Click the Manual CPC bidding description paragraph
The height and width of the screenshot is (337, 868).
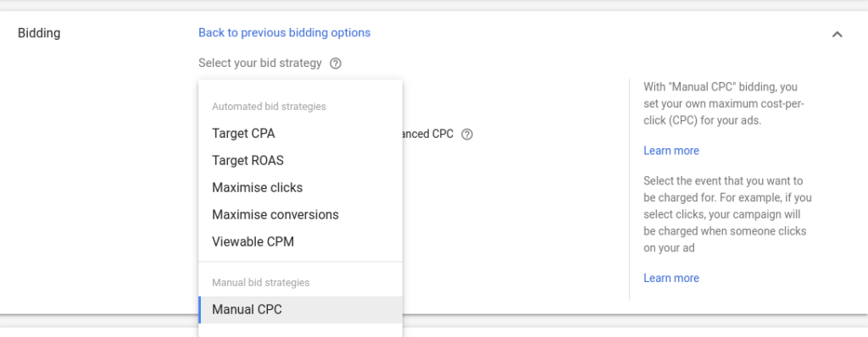coord(724,103)
